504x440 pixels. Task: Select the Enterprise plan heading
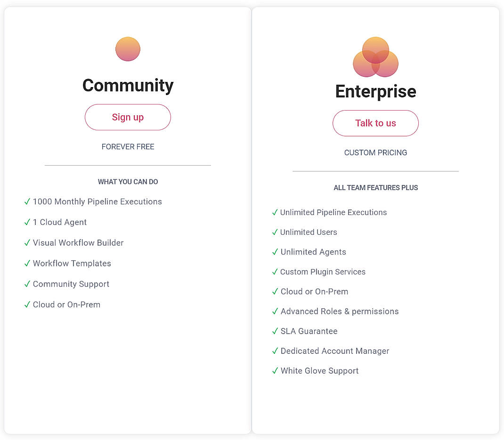click(375, 91)
